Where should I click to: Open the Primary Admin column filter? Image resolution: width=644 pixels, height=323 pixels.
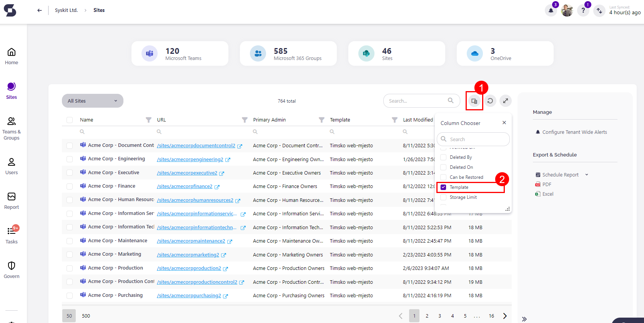pos(321,120)
